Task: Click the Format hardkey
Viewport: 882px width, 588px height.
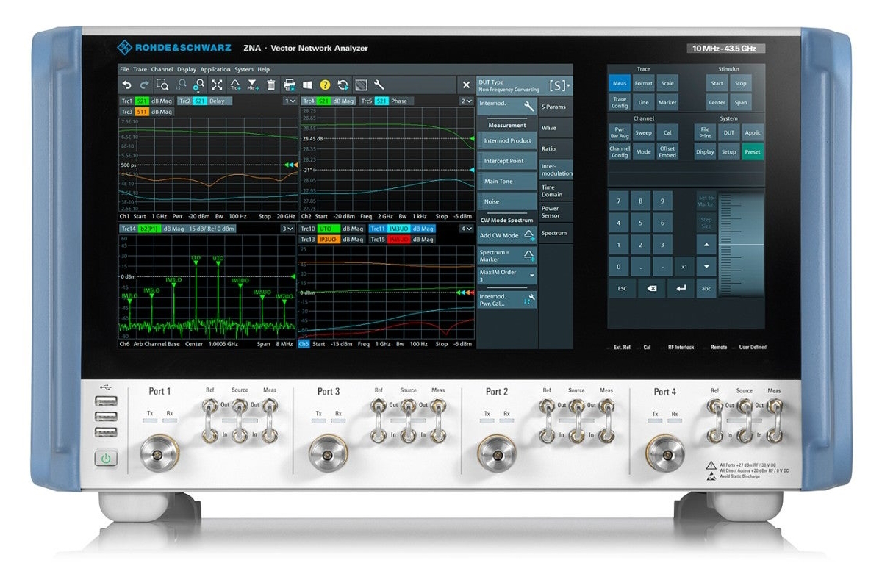Action: (643, 83)
